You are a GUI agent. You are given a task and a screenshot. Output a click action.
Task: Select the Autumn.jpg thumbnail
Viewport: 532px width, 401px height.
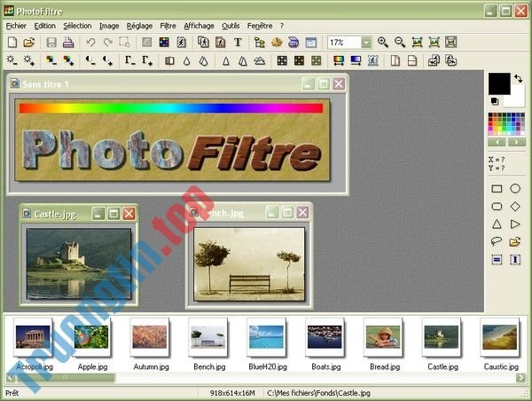point(150,337)
